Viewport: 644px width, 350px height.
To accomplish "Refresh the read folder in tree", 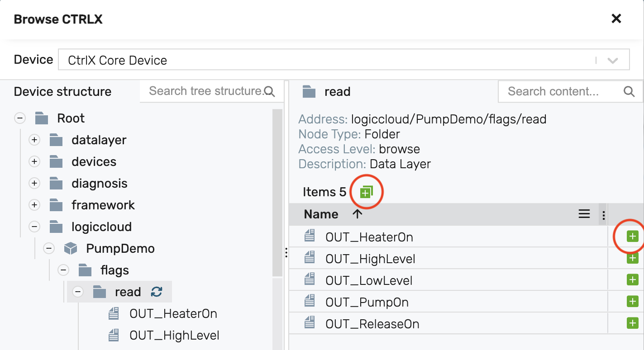I will 157,292.
